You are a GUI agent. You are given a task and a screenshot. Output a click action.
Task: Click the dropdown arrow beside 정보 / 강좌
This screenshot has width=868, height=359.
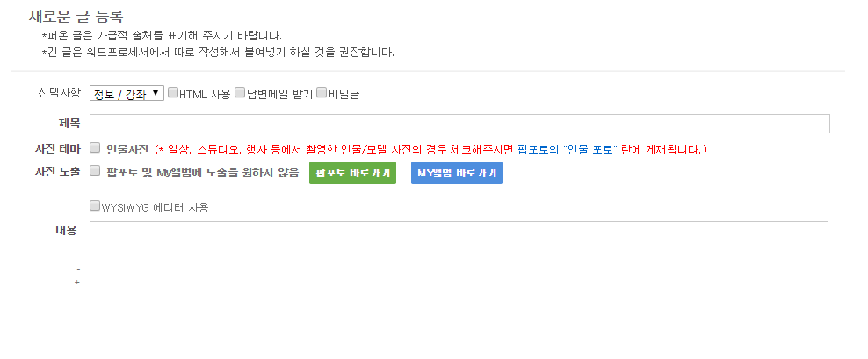[x=156, y=94]
